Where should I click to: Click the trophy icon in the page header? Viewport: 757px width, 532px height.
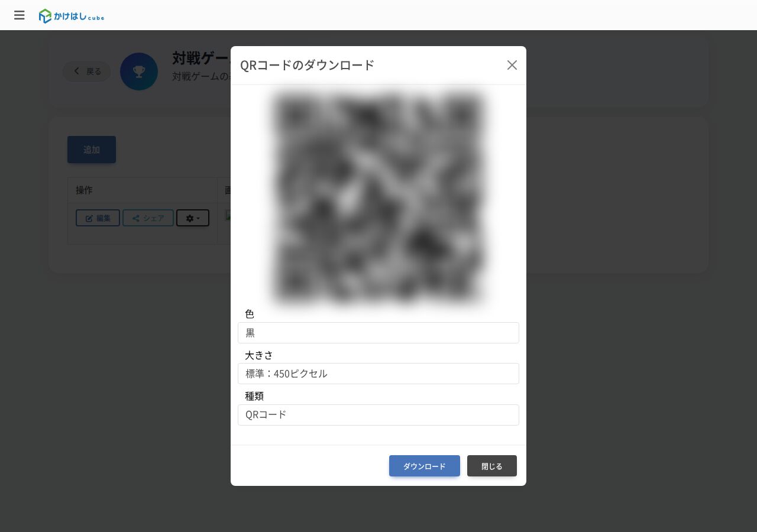139,72
